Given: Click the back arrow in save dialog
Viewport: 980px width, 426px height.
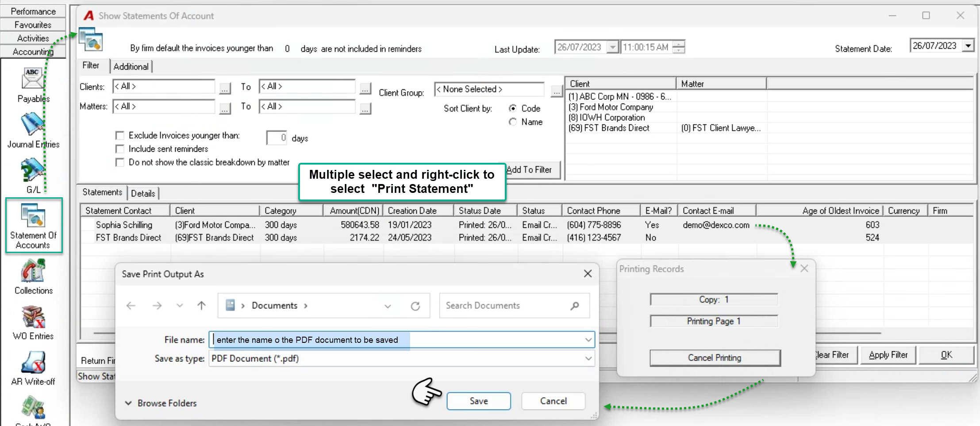Looking at the screenshot, I should [x=131, y=306].
